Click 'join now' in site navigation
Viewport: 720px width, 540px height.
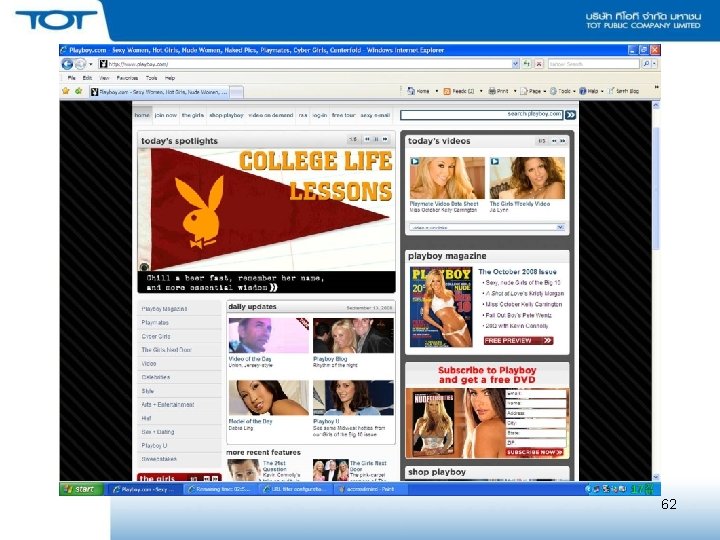pyautogui.click(x=166, y=115)
